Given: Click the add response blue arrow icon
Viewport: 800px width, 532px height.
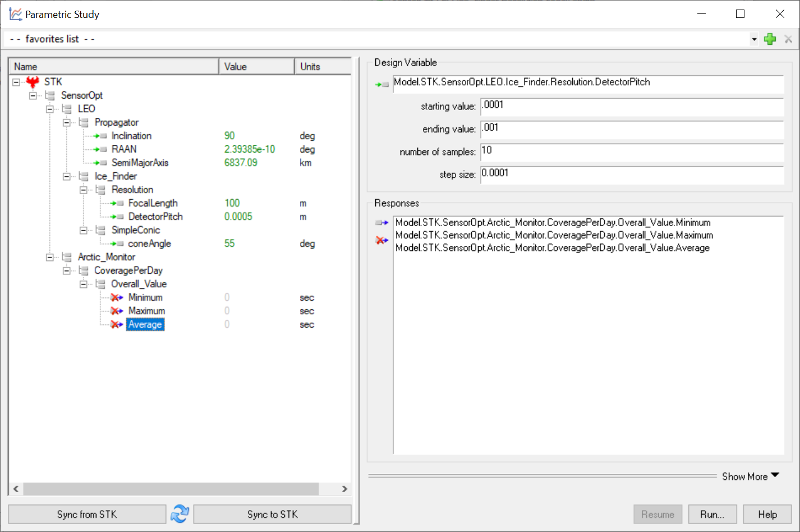Looking at the screenshot, I should (x=382, y=223).
